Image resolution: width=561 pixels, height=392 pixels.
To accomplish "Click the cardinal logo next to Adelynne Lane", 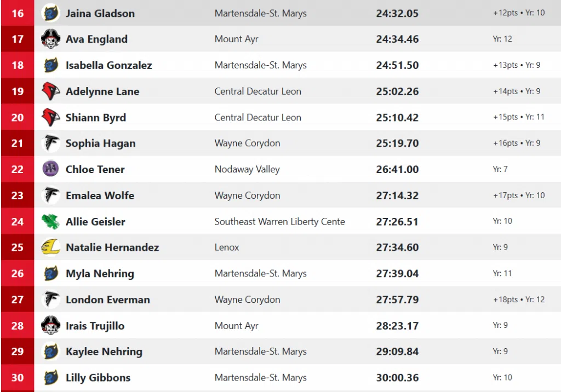I will click(x=51, y=91).
